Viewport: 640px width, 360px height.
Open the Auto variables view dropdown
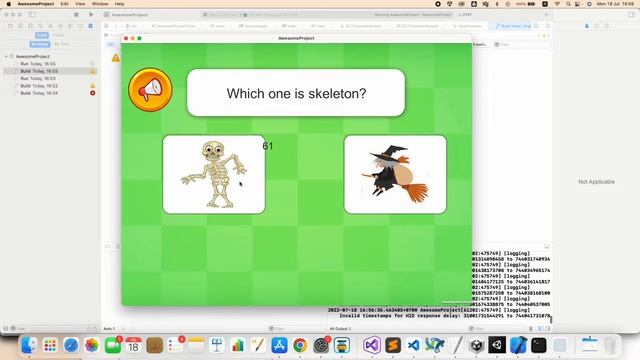pos(109,329)
